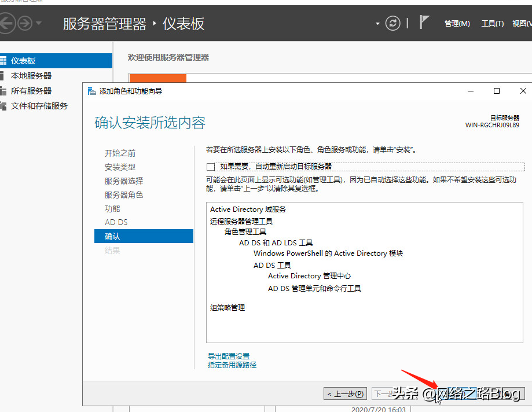
Task: Select 仪表板 in the left sidebar
Action: pyautogui.click(x=56, y=61)
